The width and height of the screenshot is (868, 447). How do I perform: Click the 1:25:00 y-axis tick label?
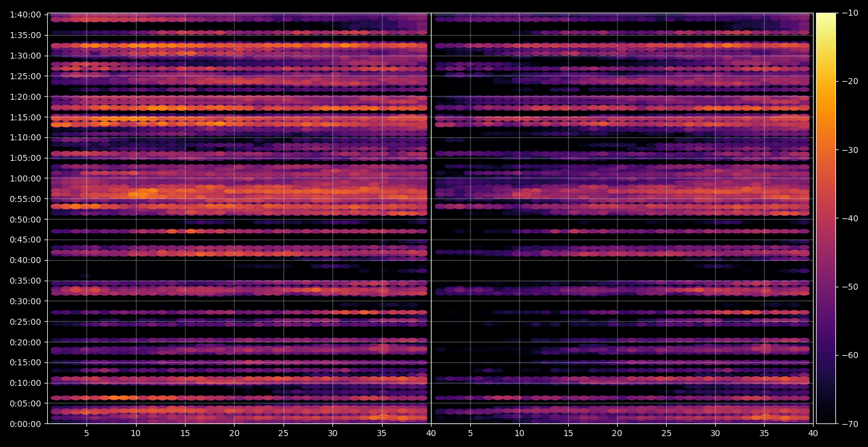[x=25, y=76]
